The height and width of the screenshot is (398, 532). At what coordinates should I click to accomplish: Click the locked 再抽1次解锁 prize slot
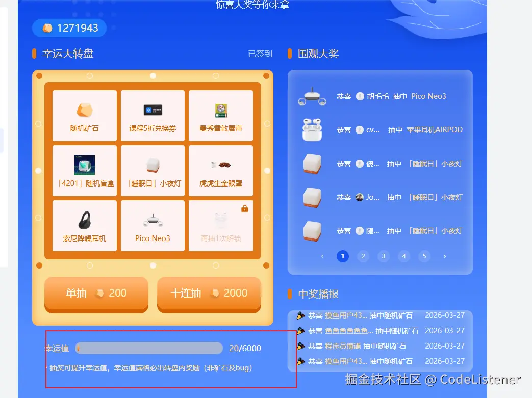[220, 226]
